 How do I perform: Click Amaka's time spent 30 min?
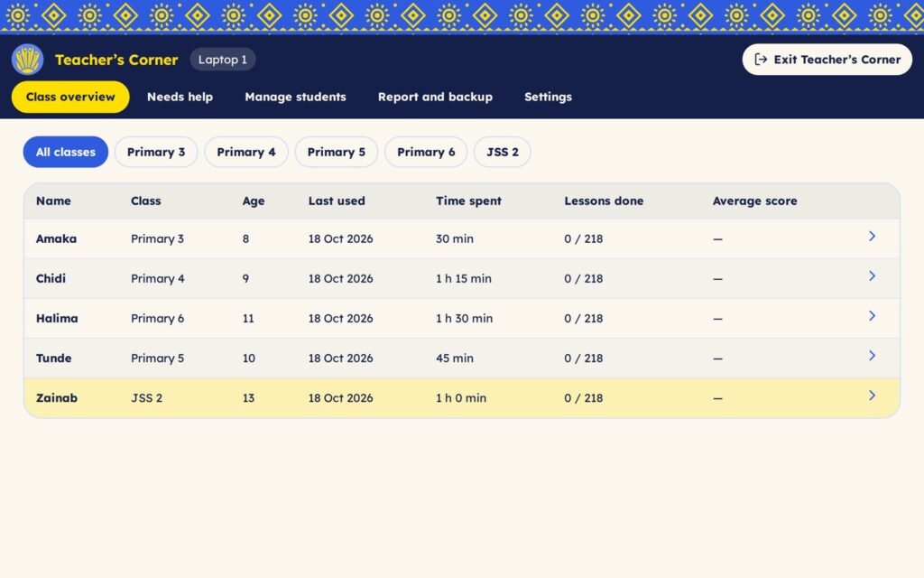pos(455,238)
